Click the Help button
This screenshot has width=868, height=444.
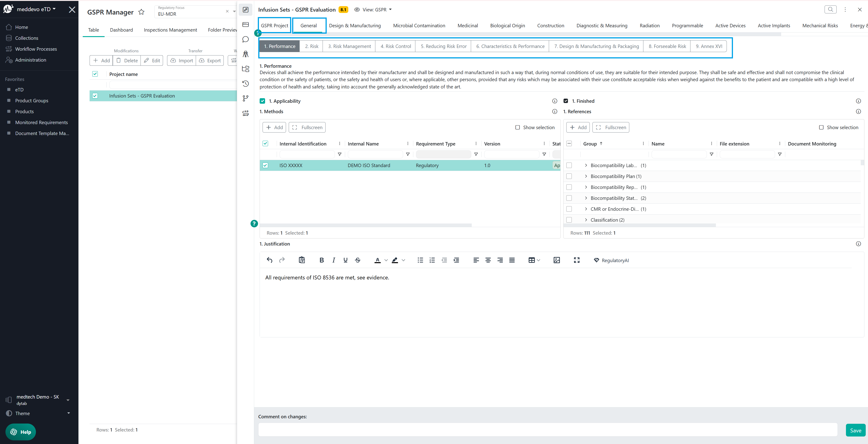(20, 432)
